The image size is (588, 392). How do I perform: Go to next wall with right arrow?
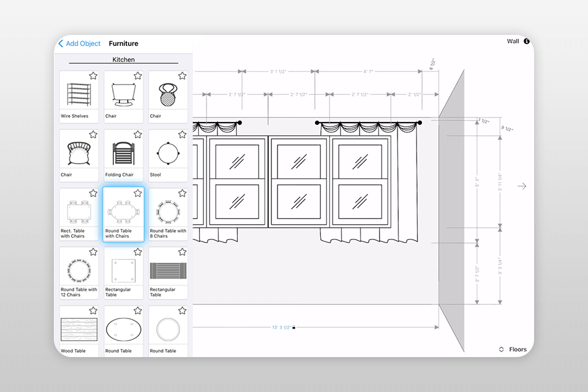pyautogui.click(x=522, y=186)
